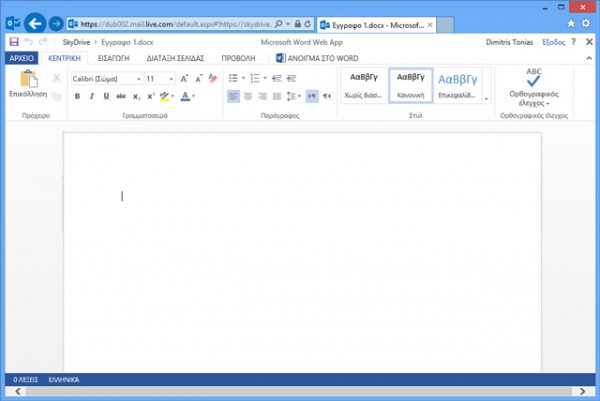Insert a bulleted list
Viewport: 600px width, 401px height.
point(233,78)
